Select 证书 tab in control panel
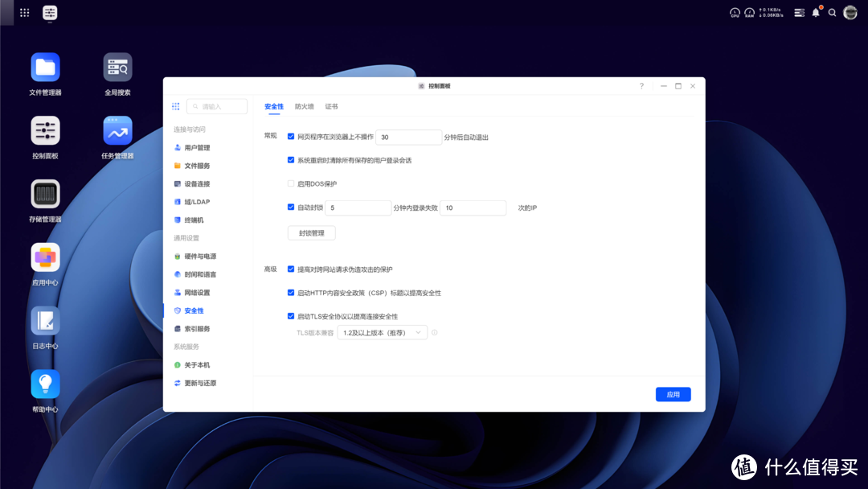Screen dimensions: 868x489 click(330, 105)
